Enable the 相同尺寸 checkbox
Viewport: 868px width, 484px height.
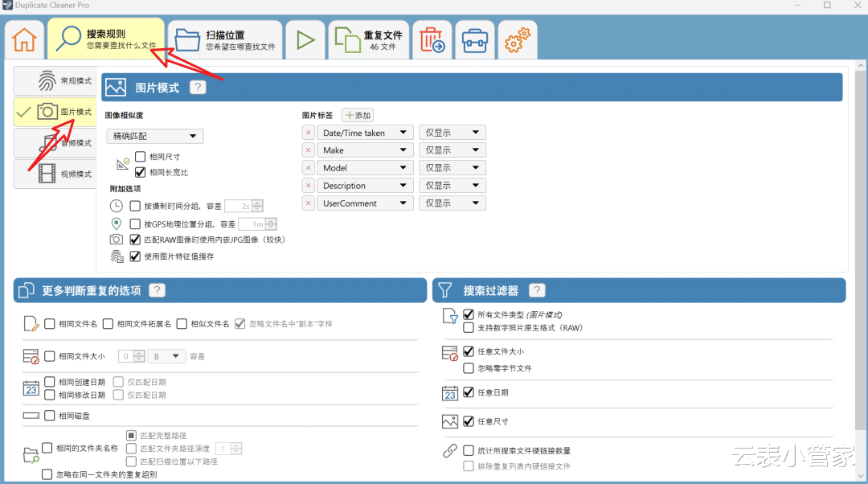point(141,157)
